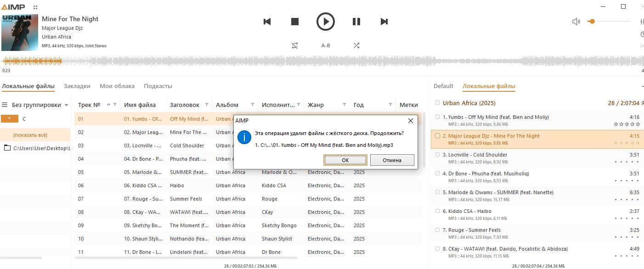This screenshot has height=269, width=644.
Task: Cancel deletion with the Отмена button
Action: pos(392,160)
